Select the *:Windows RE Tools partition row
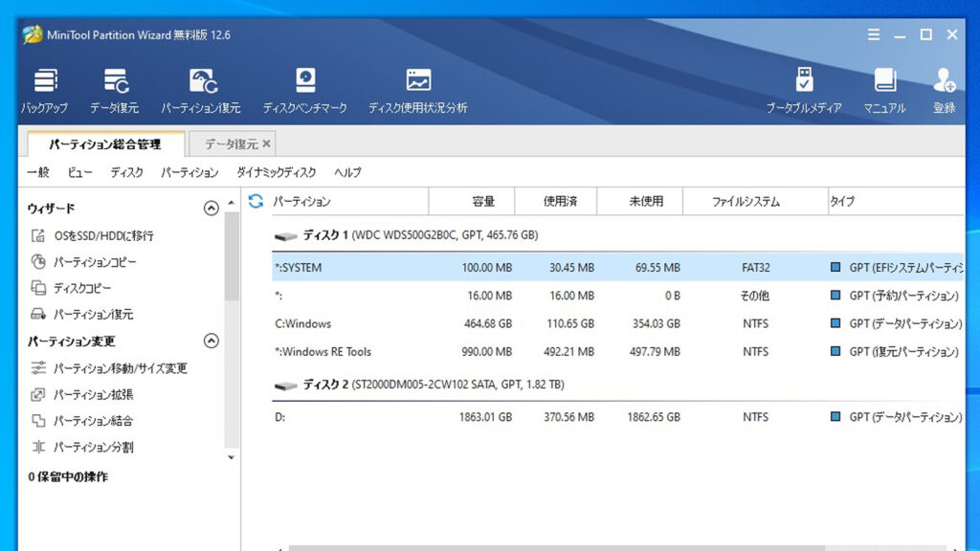The width and height of the screenshot is (980, 551). [x=617, y=352]
